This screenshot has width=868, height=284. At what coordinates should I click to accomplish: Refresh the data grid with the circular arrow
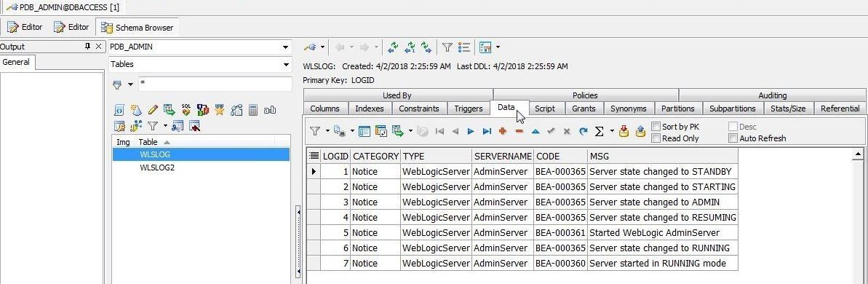click(583, 132)
